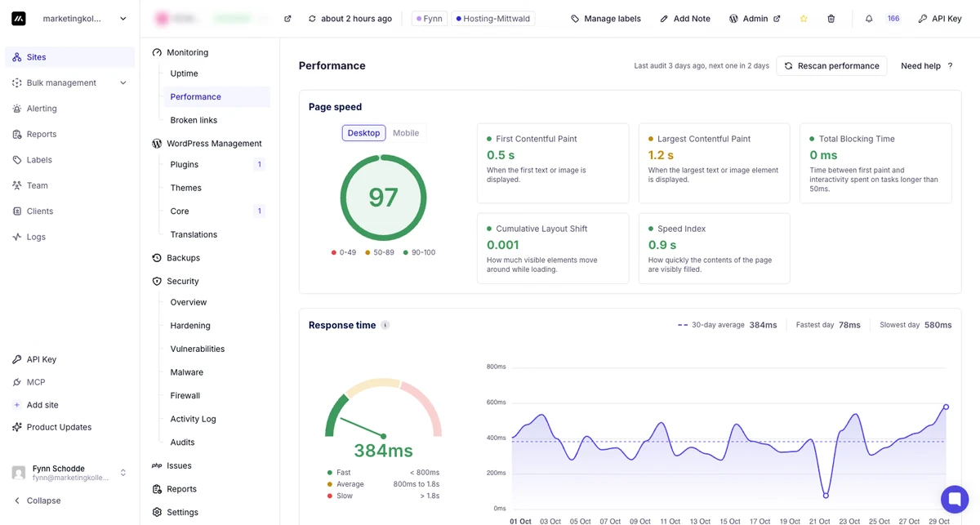
Task: Click the 166 notification count badge
Action: 893,19
